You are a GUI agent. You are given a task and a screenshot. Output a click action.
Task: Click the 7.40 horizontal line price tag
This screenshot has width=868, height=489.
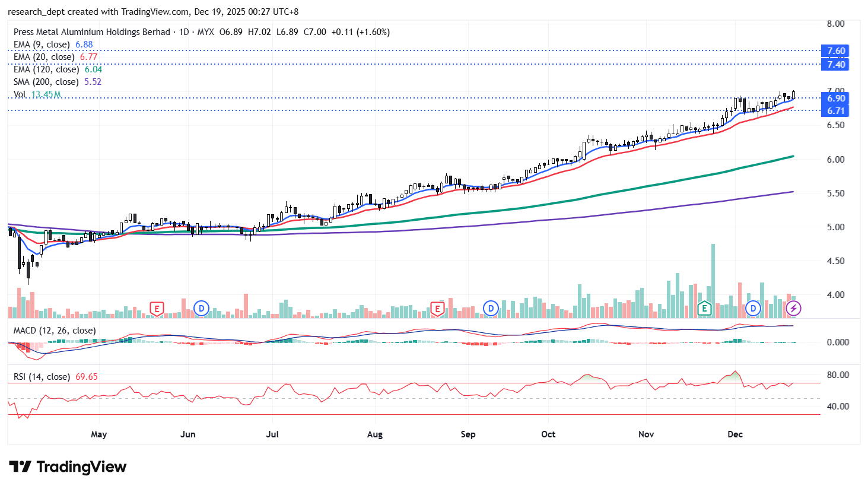[835, 65]
